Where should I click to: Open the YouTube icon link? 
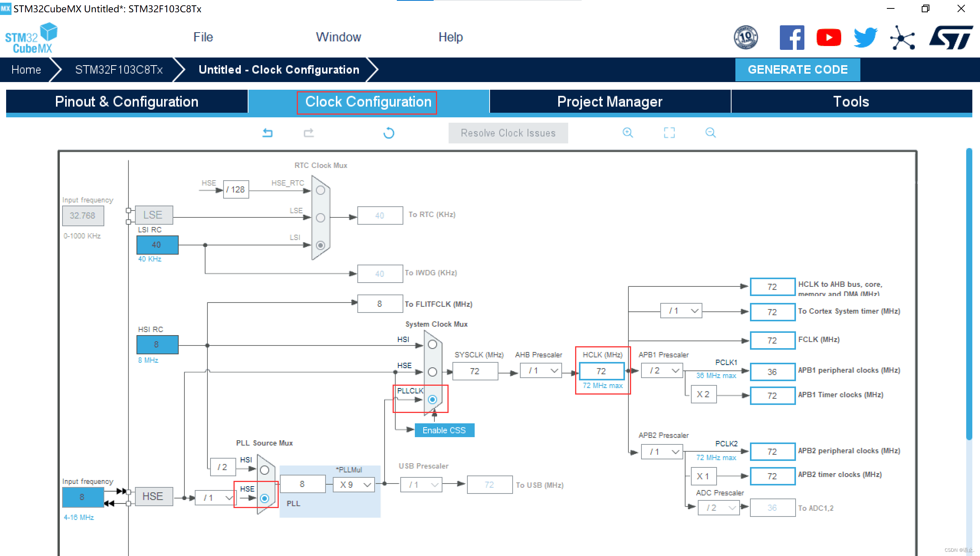829,38
